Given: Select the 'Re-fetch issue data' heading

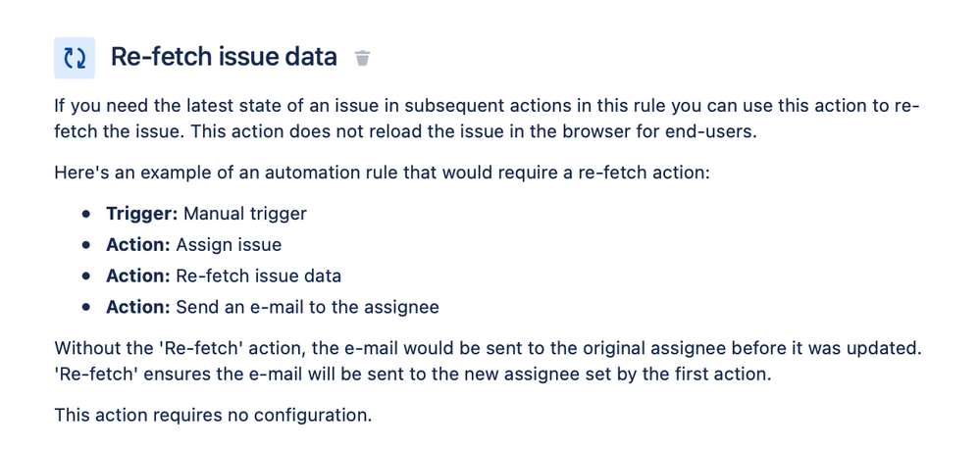Looking at the screenshot, I should 224,58.
